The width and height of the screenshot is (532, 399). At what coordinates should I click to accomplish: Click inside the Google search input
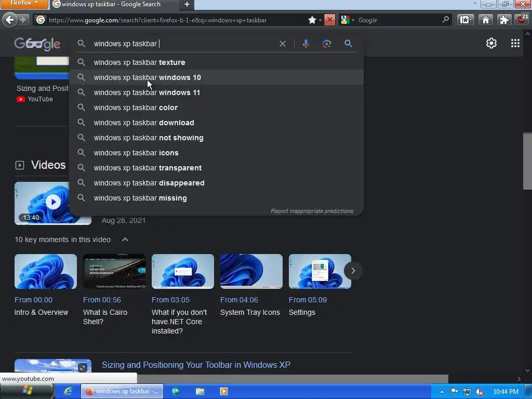point(183,44)
